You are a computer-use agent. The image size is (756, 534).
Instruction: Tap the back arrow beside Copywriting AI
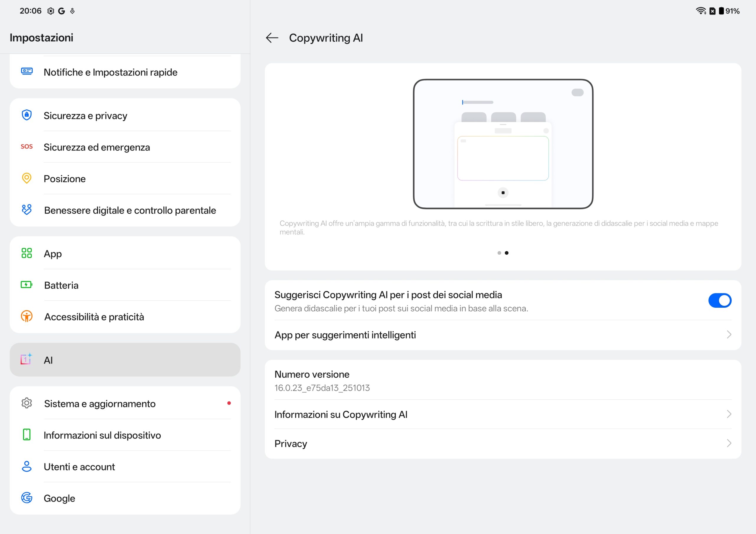pos(272,38)
